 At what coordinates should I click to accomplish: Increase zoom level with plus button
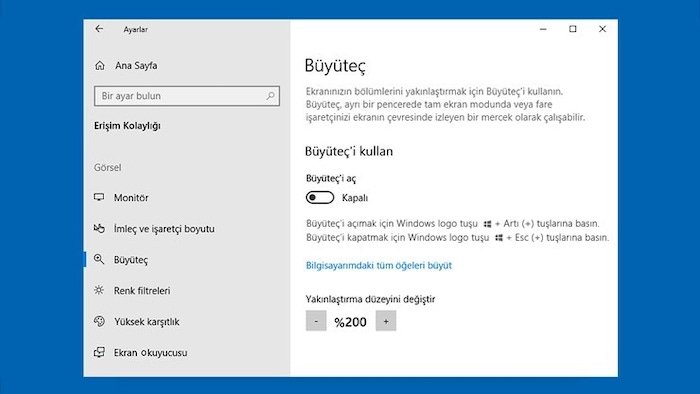coord(386,321)
